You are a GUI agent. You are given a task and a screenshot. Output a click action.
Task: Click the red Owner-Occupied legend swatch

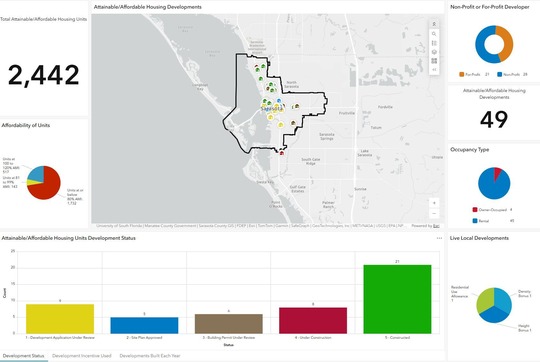[x=475, y=209]
